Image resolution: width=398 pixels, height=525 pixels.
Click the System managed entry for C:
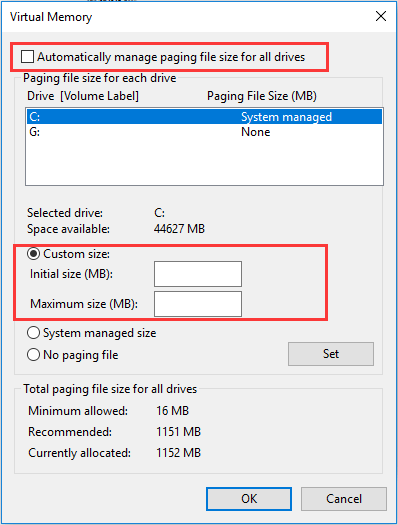[x=287, y=117]
